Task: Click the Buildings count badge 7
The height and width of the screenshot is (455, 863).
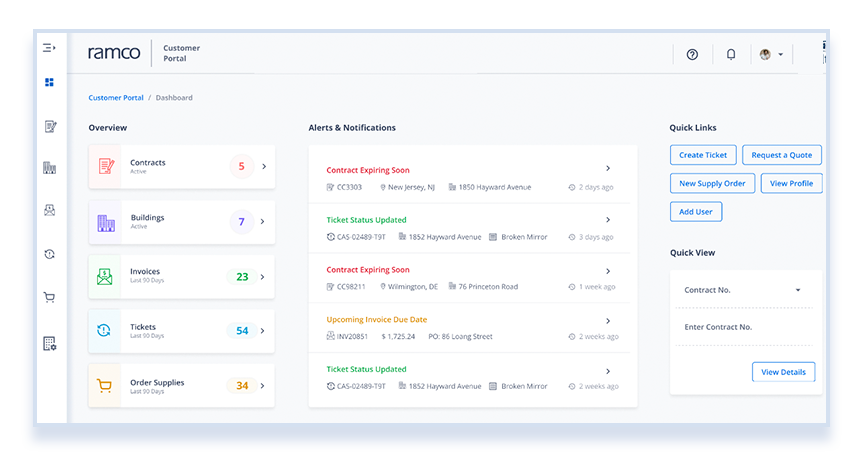Action: [x=242, y=222]
